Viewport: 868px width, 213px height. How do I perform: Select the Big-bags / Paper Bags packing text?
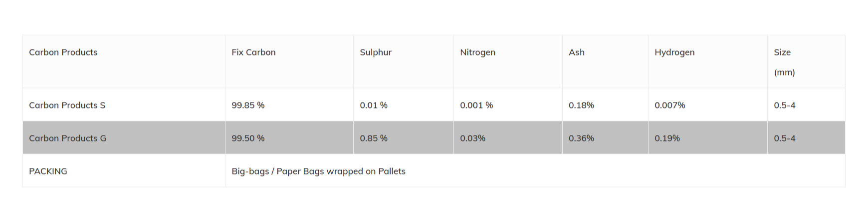pyautogui.click(x=318, y=171)
